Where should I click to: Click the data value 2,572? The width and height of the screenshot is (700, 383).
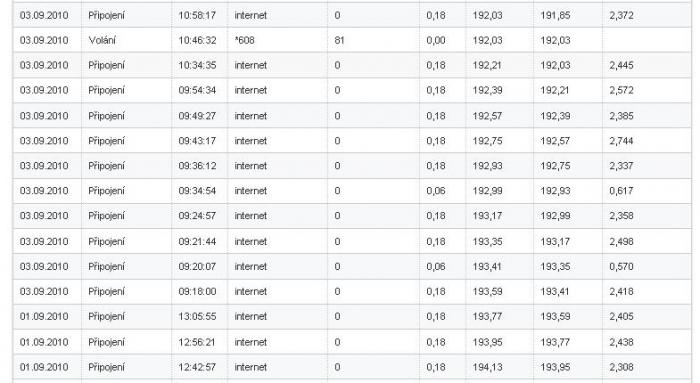pos(621,90)
